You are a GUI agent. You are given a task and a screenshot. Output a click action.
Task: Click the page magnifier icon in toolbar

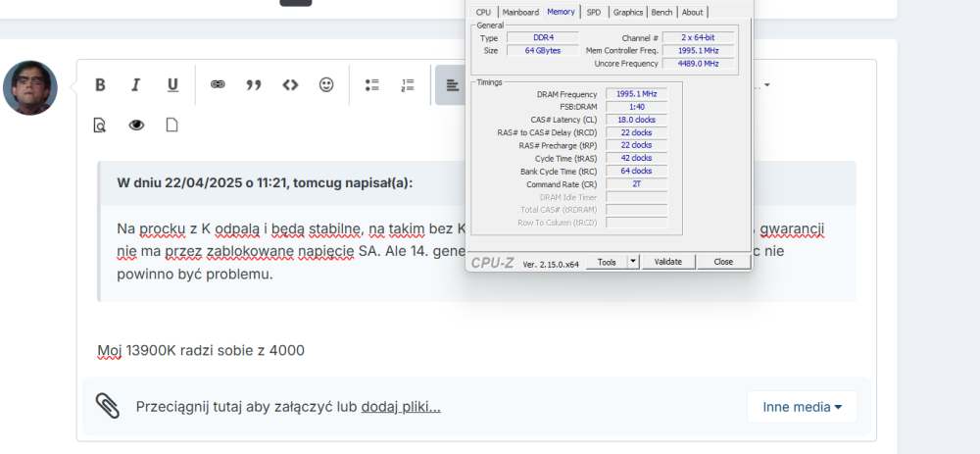(x=100, y=126)
